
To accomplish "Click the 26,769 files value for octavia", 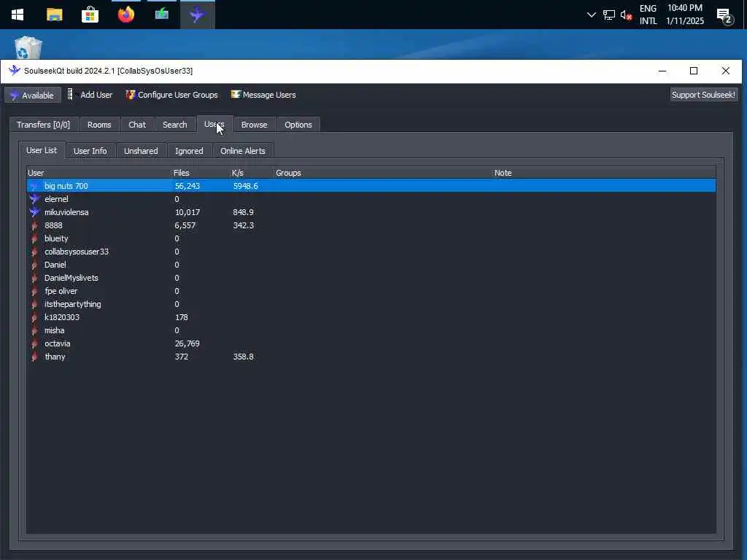I will [187, 343].
